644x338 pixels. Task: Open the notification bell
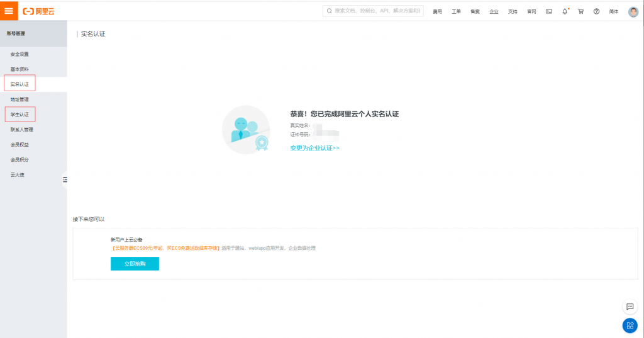(565, 11)
